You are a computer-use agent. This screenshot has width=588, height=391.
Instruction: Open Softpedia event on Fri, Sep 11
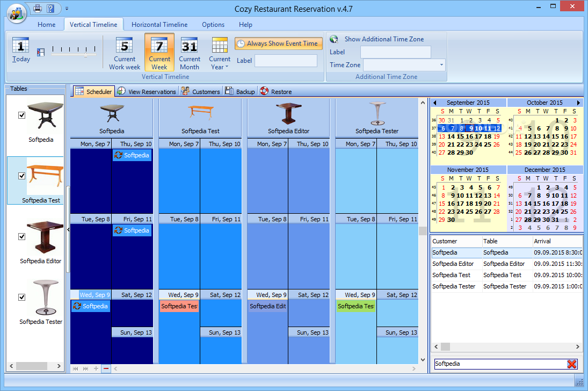[132, 230]
